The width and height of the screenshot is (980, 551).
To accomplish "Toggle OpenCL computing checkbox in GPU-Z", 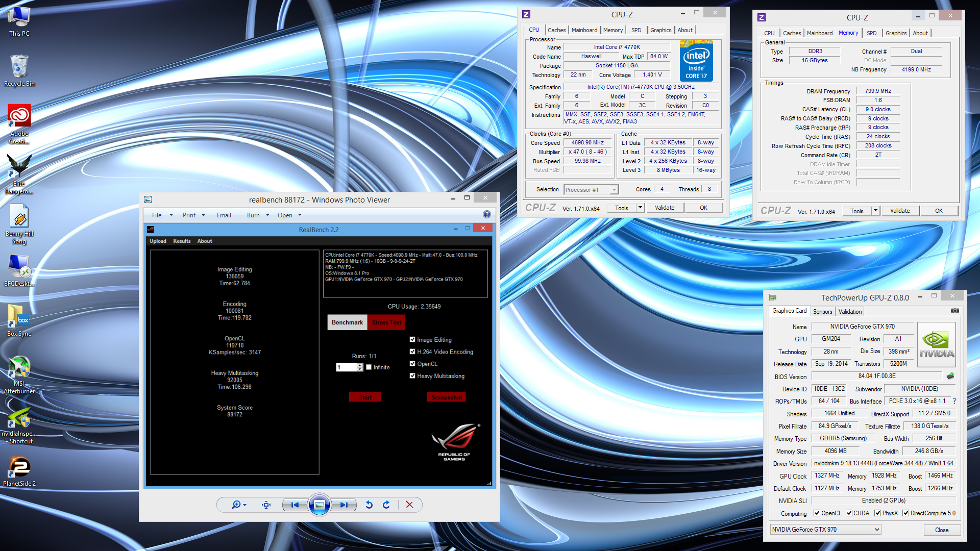I will pyautogui.click(x=817, y=513).
